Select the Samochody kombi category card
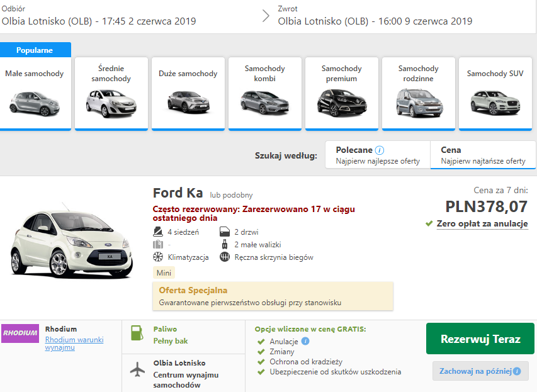The width and height of the screenshot is (537, 392). click(x=265, y=94)
